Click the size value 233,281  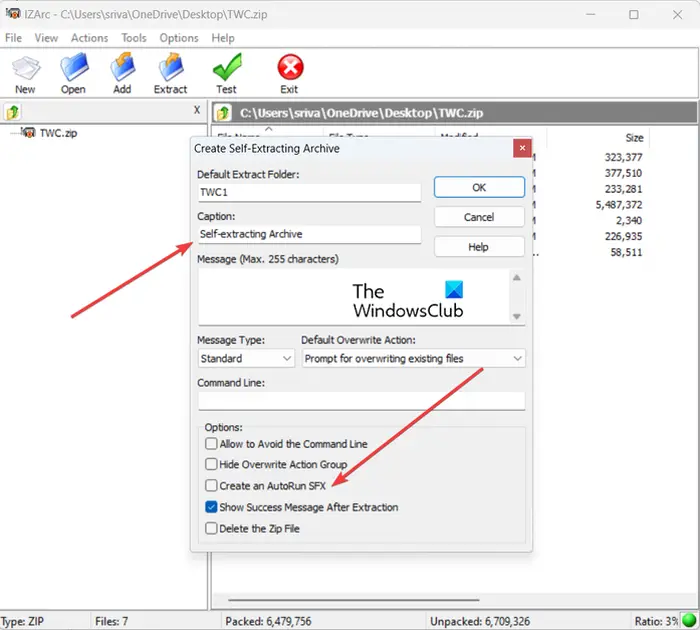(x=623, y=189)
